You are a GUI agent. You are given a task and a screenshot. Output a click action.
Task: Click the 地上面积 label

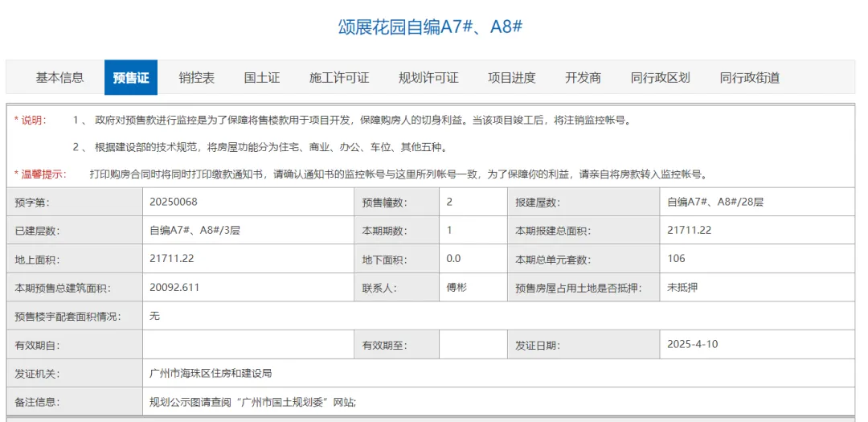(37, 260)
